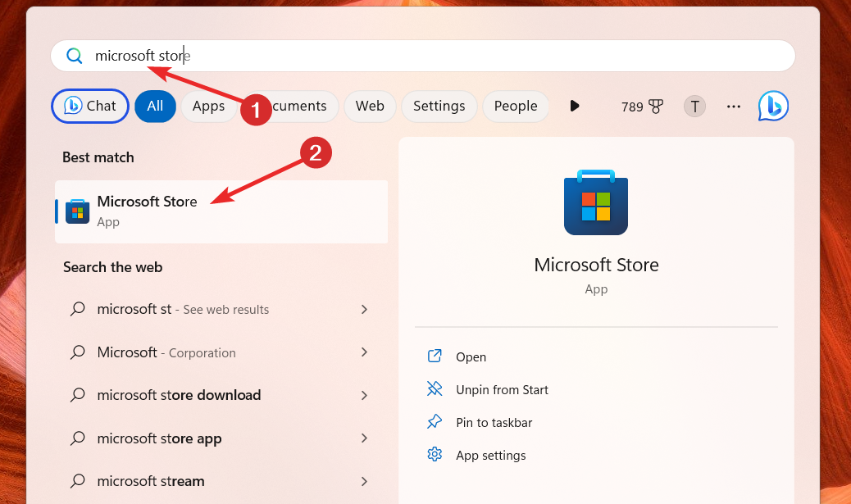Select the All filter tab
Screen dimensions: 851x504
pos(155,106)
